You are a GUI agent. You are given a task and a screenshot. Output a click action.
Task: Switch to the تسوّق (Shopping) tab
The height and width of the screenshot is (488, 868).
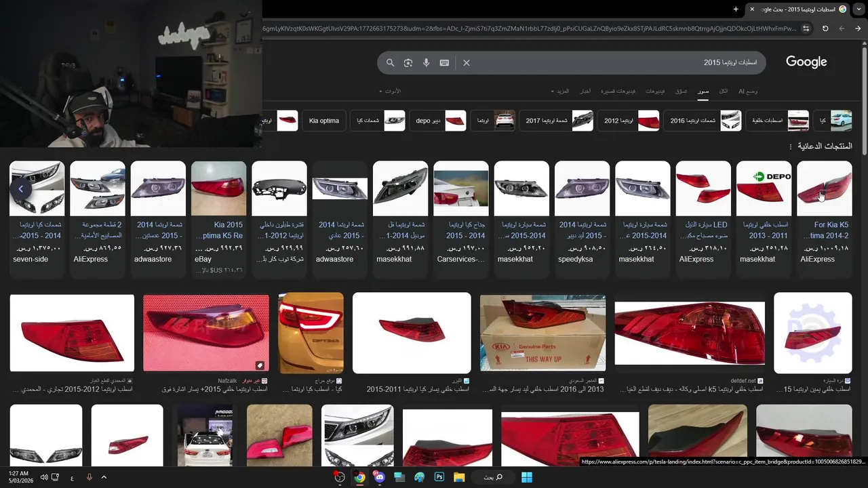click(x=682, y=91)
